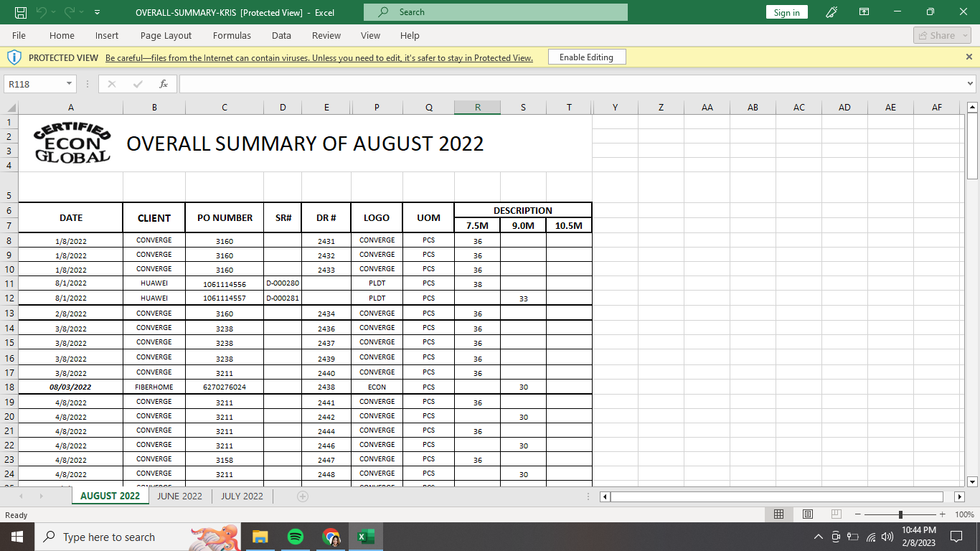Click the Protected View shield icon
980x551 pixels.
tap(14, 57)
